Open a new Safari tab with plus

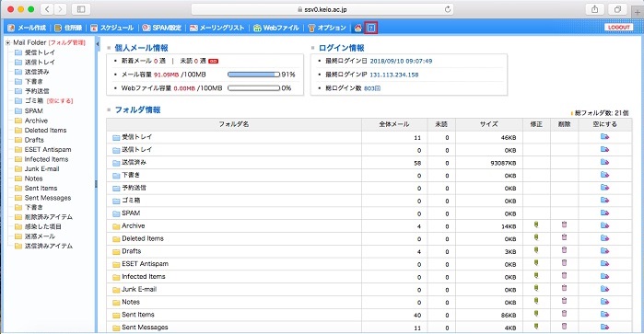click(638, 12)
